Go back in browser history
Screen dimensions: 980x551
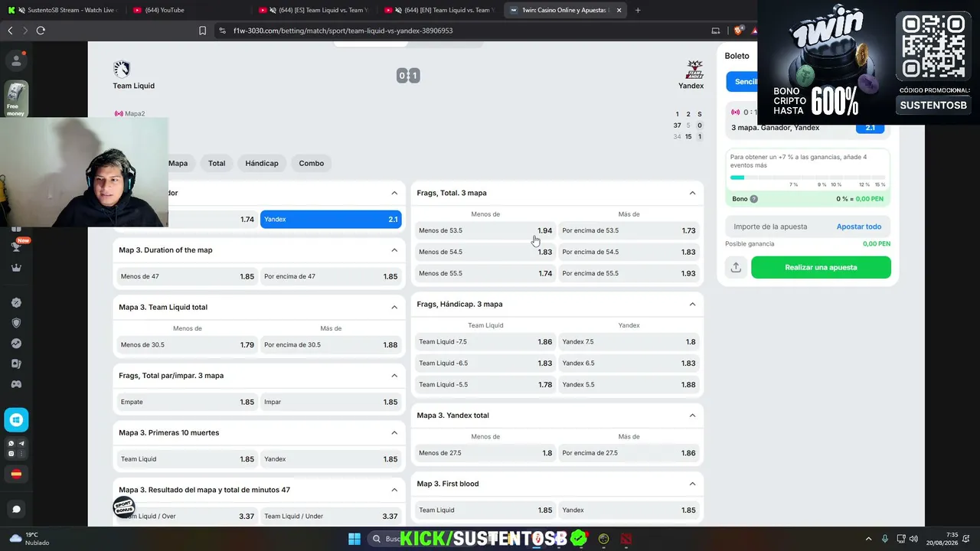10,31
